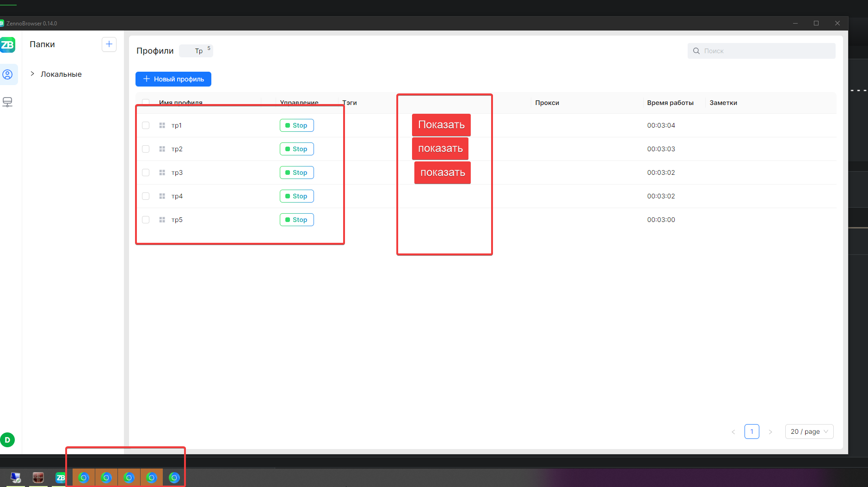Tick the checkbox for profile тр1
The image size is (868, 487).
coord(146,125)
